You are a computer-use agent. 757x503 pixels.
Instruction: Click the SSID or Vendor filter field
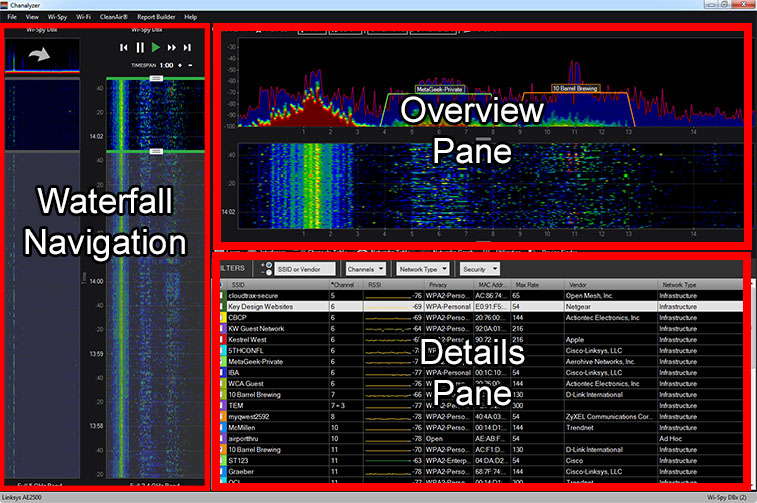click(305, 269)
